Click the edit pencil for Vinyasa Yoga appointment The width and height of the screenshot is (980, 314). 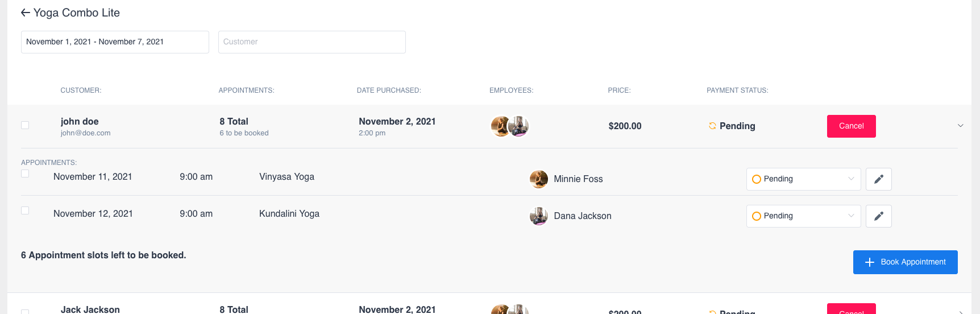(878, 179)
